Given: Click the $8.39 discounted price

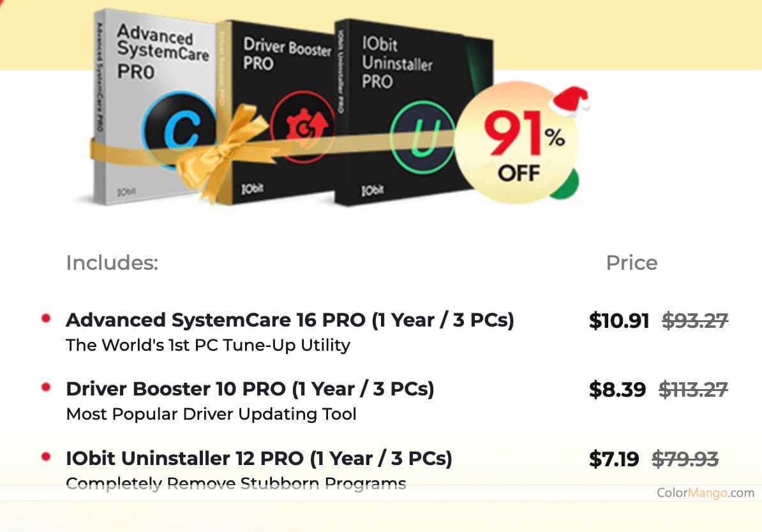Looking at the screenshot, I should 617,390.
